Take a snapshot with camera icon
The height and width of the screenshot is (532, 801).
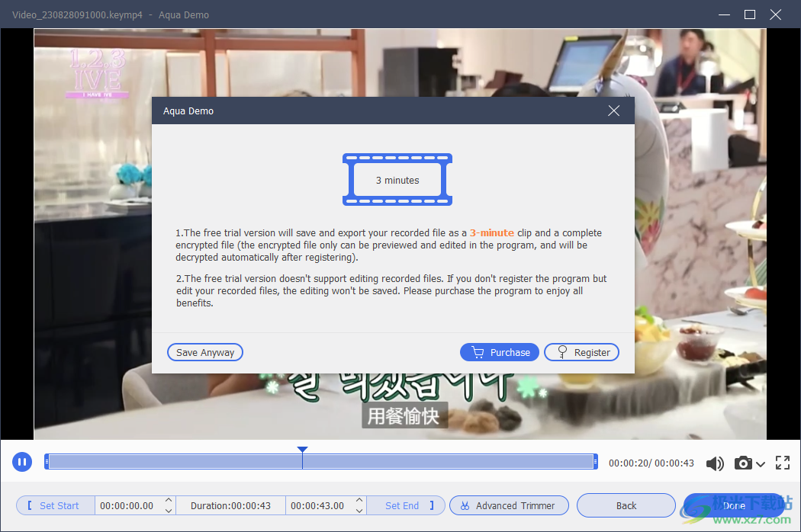tap(743, 463)
